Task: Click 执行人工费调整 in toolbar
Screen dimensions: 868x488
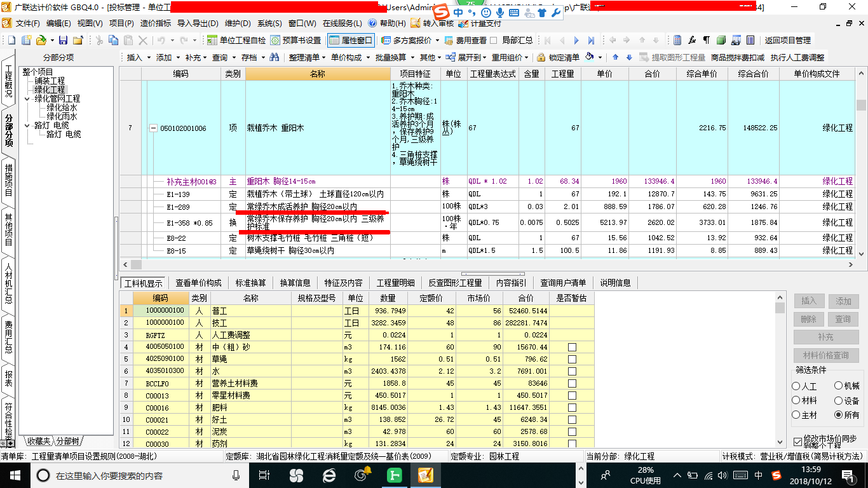Action: coord(797,57)
